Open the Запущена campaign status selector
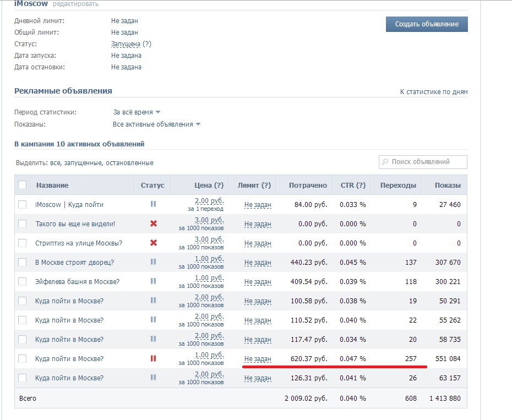 pyautogui.click(x=126, y=44)
